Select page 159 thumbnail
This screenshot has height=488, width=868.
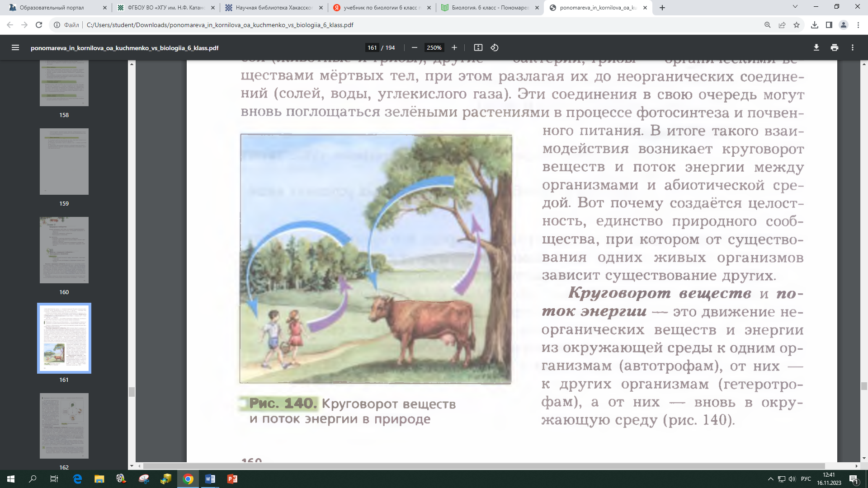[64, 162]
